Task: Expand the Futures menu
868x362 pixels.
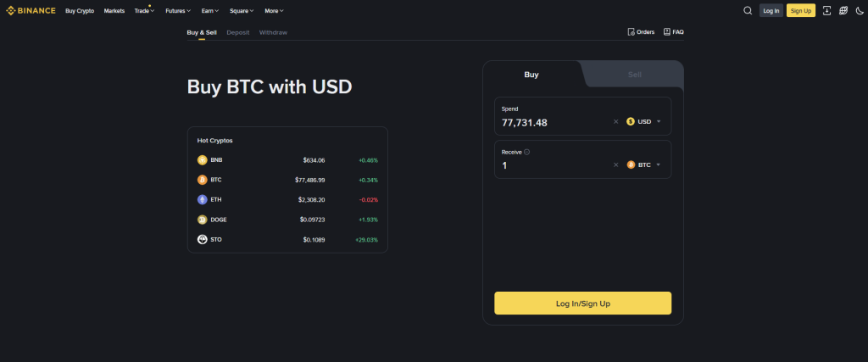Action: pos(176,11)
